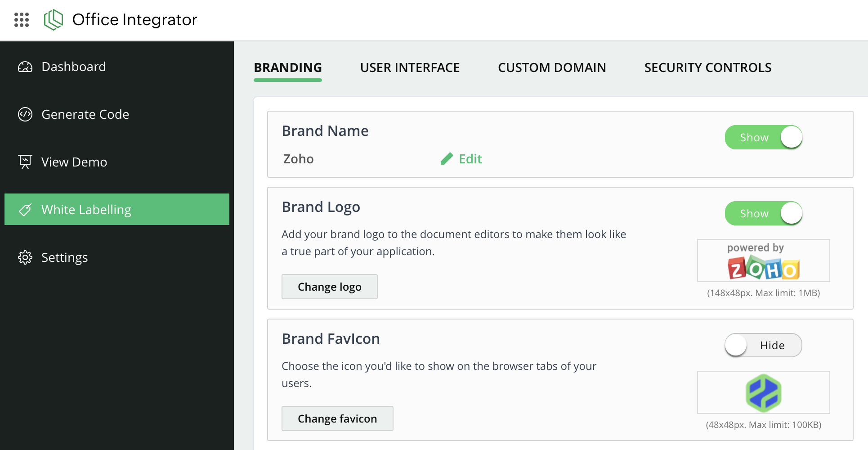The image size is (868, 450).
Task: Click the View Demo presentation icon
Action: point(25,162)
